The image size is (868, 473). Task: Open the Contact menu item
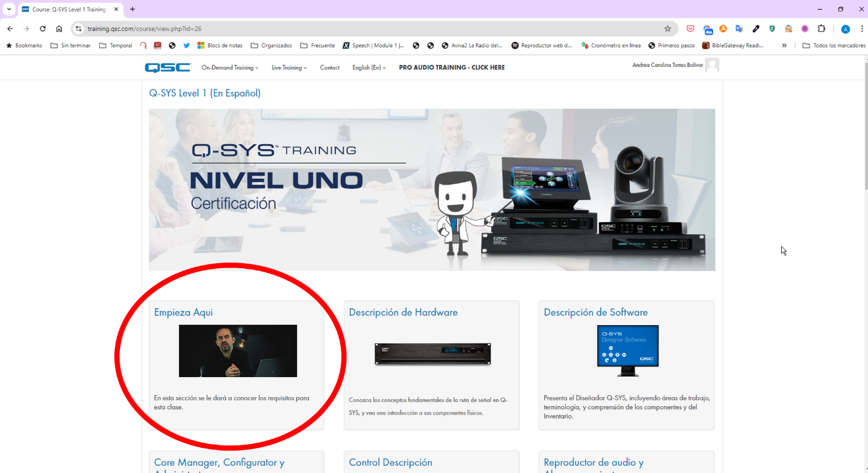tap(330, 68)
